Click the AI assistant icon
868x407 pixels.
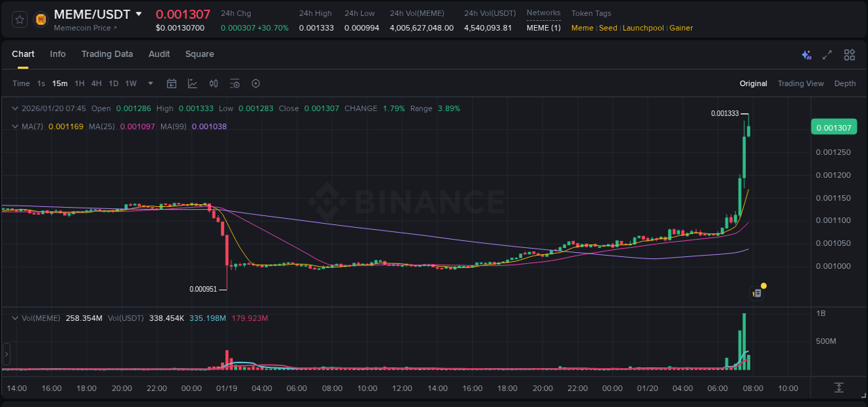pyautogui.click(x=806, y=54)
